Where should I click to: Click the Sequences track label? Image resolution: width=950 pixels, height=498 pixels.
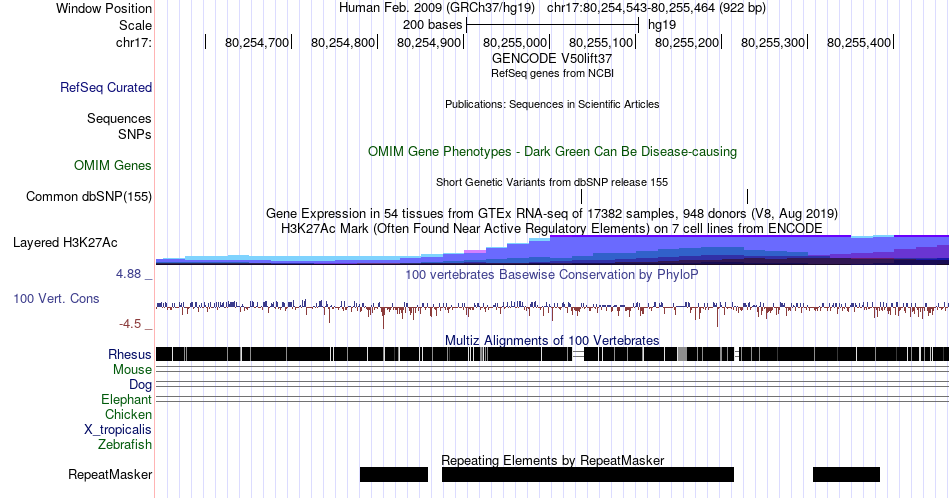(119, 118)
